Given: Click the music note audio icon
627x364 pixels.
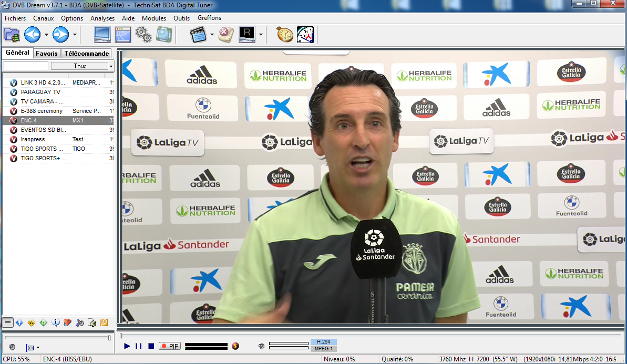Looking at the screenshot, I should pyautogui.click(x=80, y=323).
